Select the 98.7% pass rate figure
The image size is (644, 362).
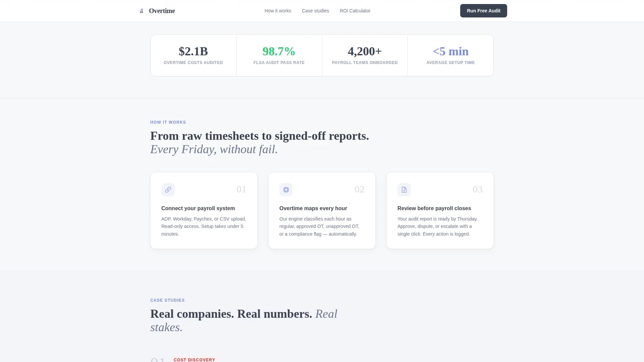[279, 51]
